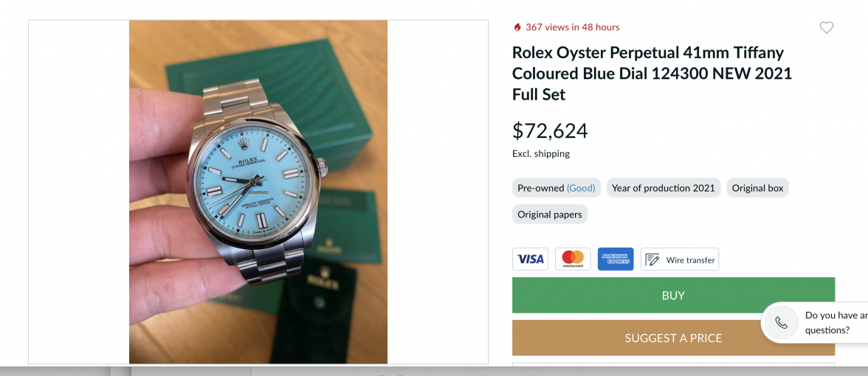
Task: Click the 367 views in 48 hours text
Action: 573,27
